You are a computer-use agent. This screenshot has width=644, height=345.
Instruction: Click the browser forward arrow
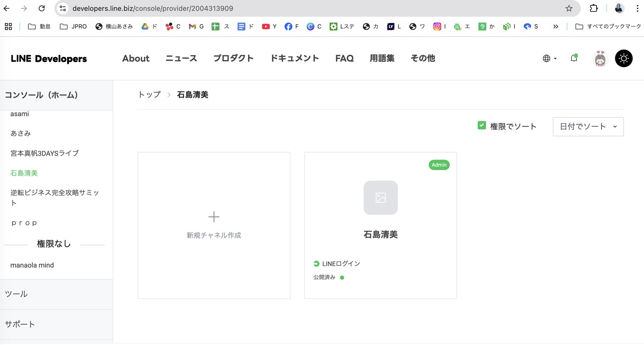[24, 8]
